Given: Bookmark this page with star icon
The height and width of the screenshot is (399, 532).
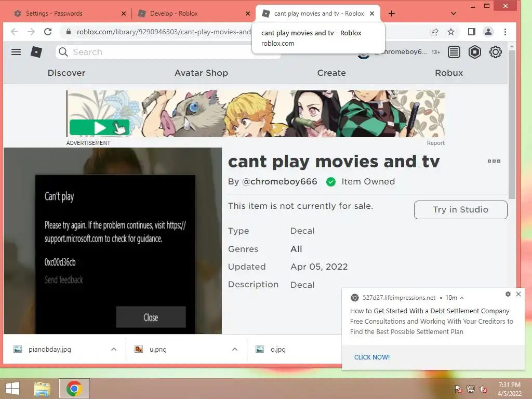Looking at the screenshot, I should coord(451,32).
